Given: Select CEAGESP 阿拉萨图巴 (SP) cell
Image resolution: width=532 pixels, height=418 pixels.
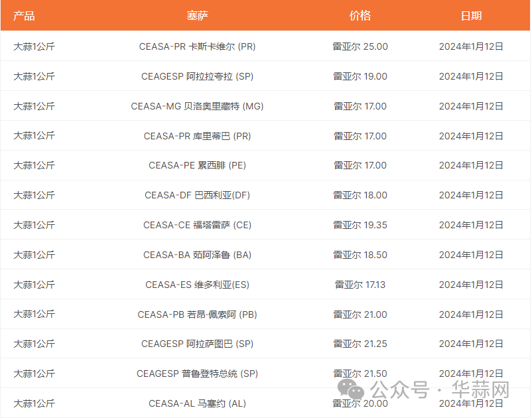Looking at the screenshot, I should pyautogui.click(x=197, y=344).
